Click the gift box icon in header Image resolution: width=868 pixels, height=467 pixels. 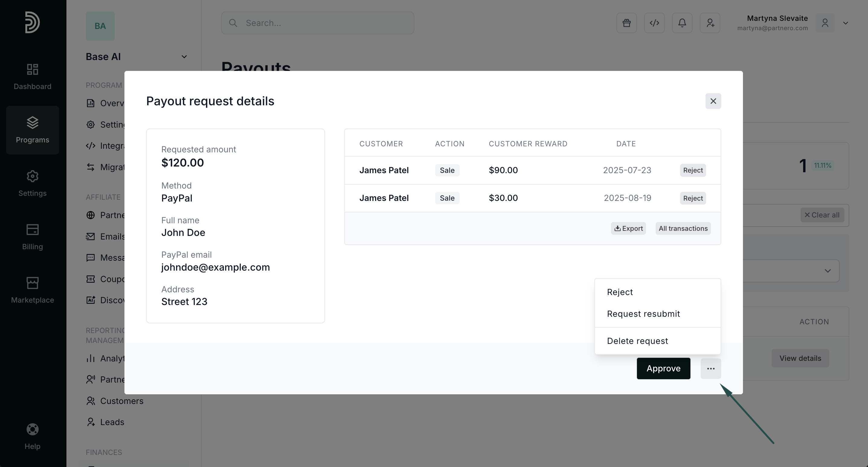pyautogui.click(x=626, y=23)
